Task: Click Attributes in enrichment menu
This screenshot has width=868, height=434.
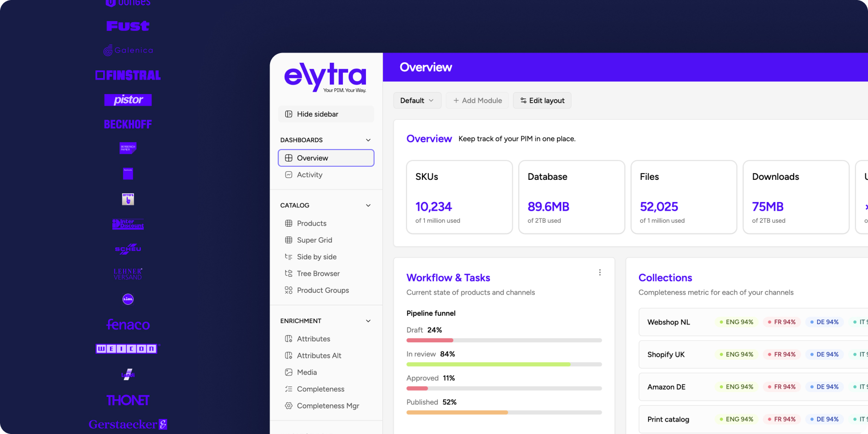Action: [x=326, y=339]
